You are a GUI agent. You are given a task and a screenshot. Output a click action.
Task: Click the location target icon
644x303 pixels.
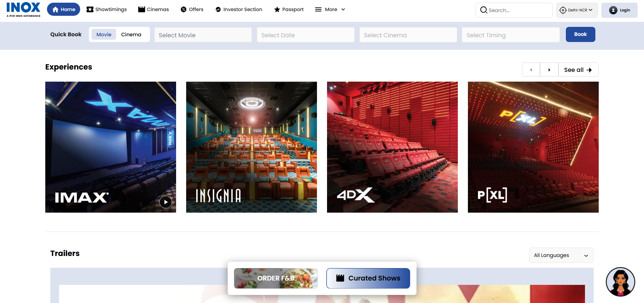pos(563,10)
